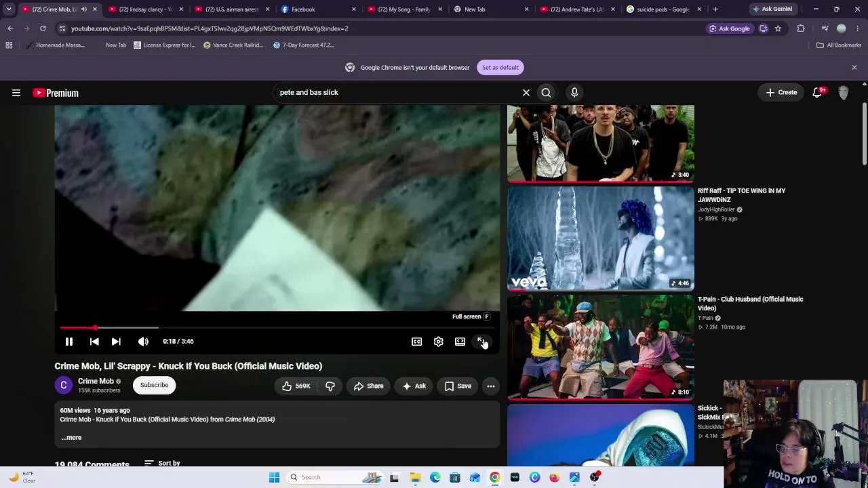Viewport: 868px width, 488px height.
Task: Dislike the video with the thumbs down
Action: (x=330, y=386)
